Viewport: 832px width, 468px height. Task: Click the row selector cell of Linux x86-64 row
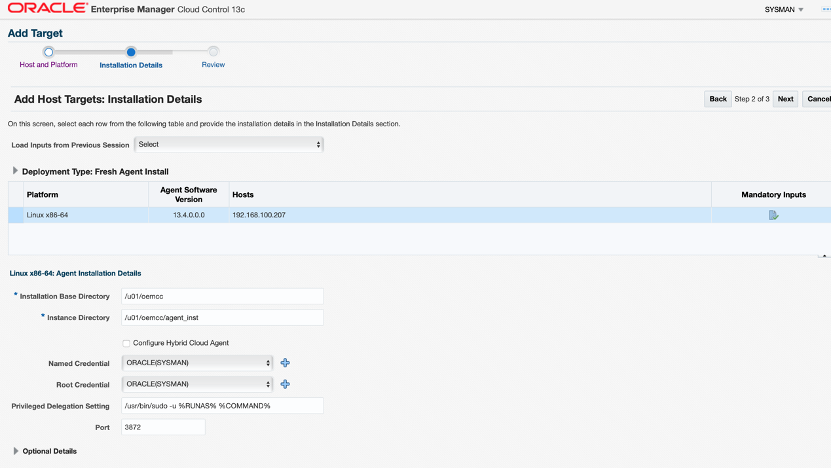[x=16, y=215]
